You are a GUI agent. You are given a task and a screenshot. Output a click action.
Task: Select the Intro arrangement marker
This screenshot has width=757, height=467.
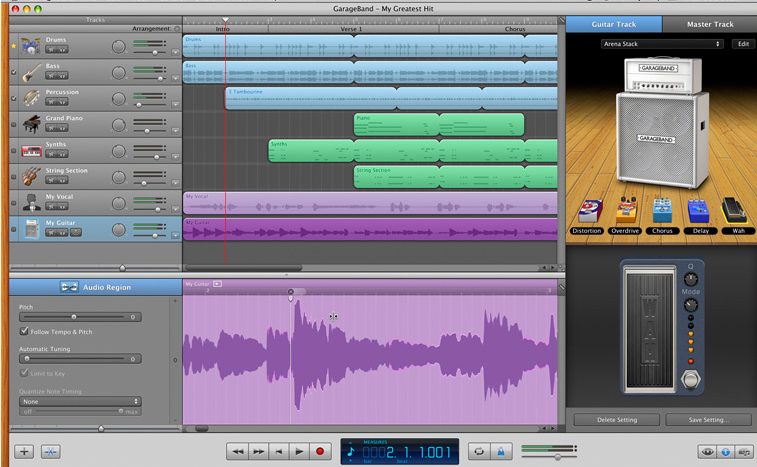coord(225,29)
